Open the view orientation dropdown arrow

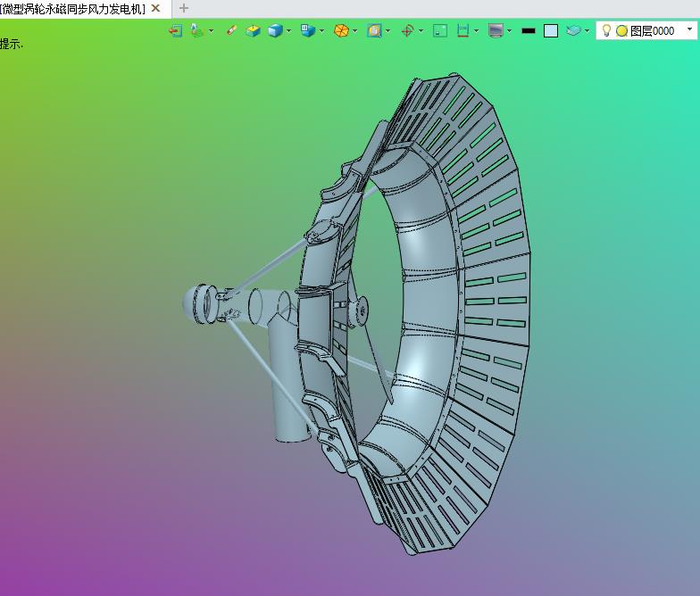[321, 30]
